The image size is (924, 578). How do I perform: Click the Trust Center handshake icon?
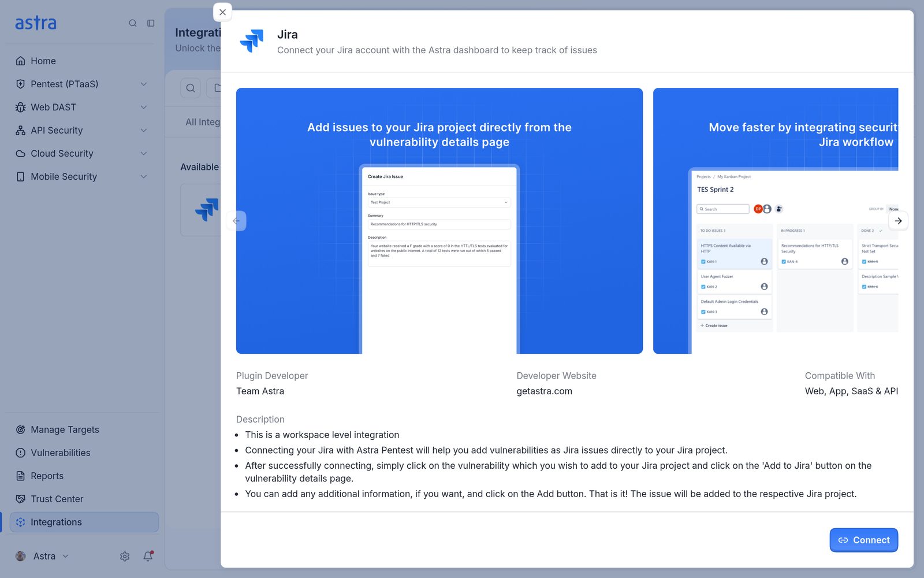(21, 499)
